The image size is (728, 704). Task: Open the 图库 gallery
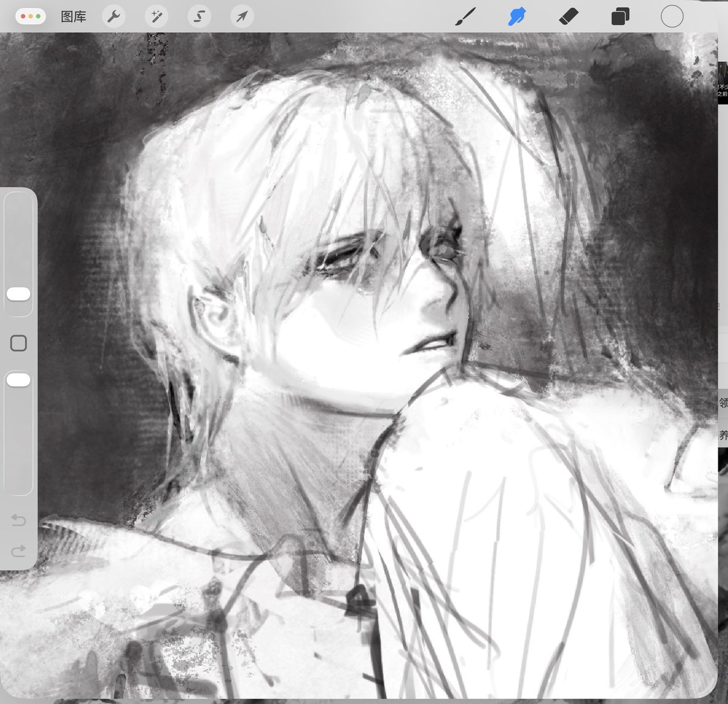pos(73,17)
